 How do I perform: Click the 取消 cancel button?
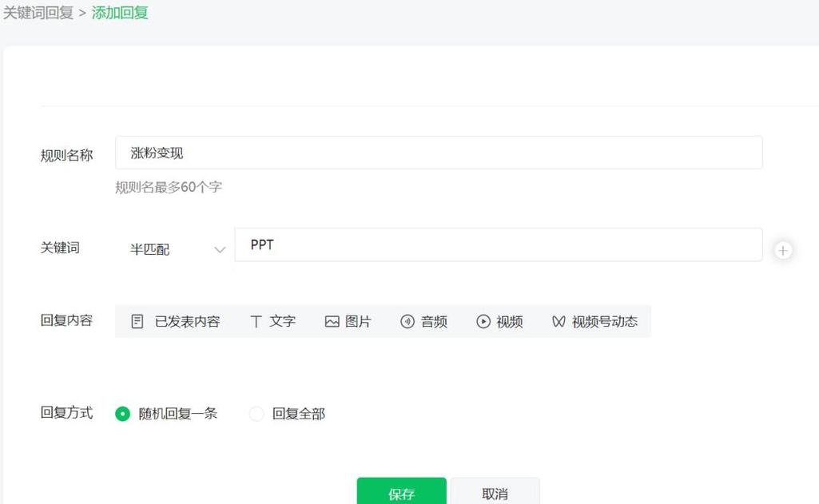point(495,491)
